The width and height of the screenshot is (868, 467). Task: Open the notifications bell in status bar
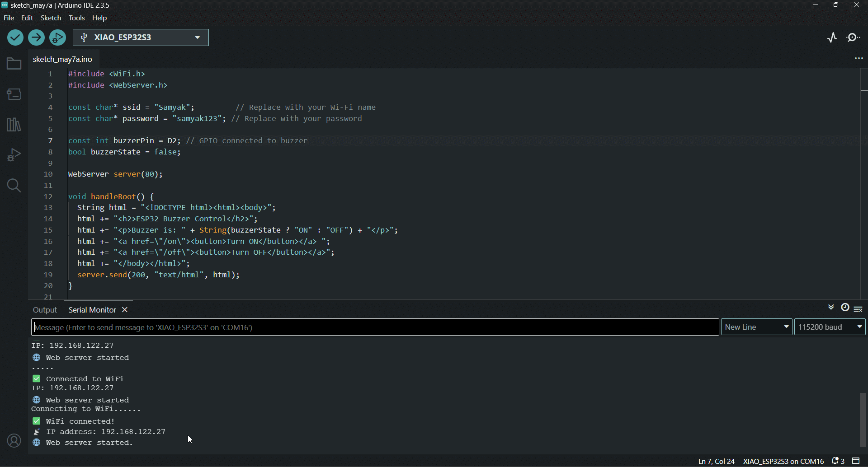[x=838, y=461]
